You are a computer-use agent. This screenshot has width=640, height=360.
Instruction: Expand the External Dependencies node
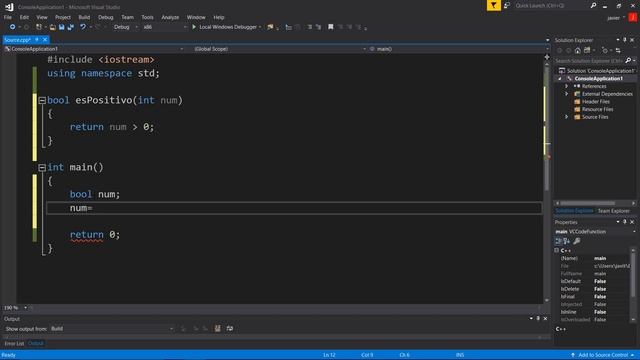point(567,94)
